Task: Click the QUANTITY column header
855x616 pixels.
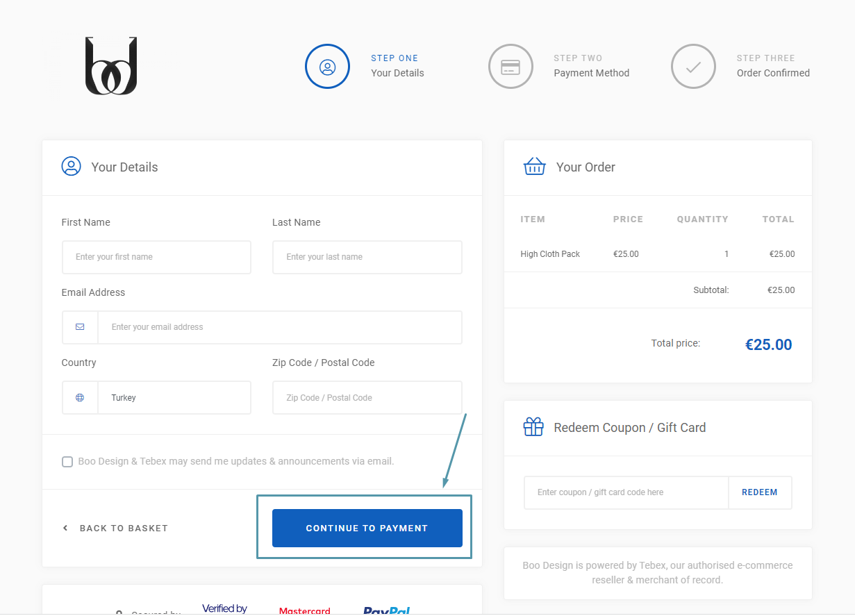Action: coord(703,219)
